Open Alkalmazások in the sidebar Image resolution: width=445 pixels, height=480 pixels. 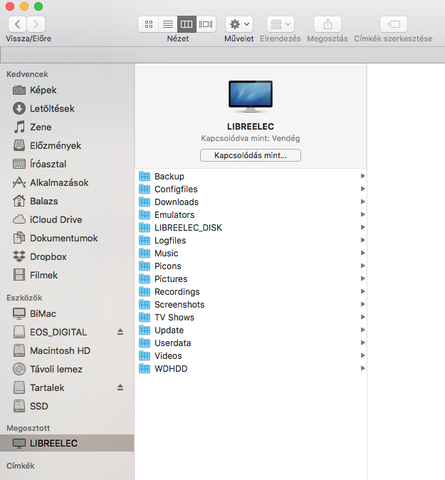pos(67,182)
